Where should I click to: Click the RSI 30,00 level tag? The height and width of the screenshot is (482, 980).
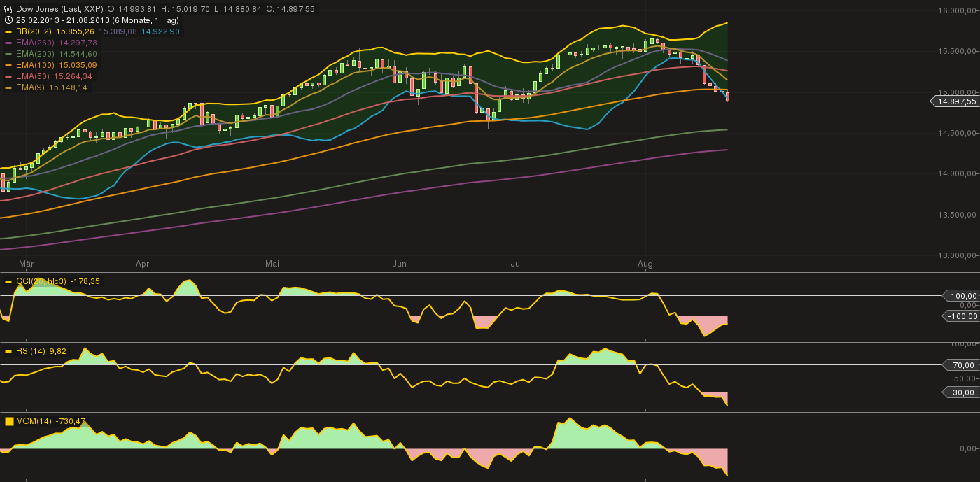click(x=962, y=392)
